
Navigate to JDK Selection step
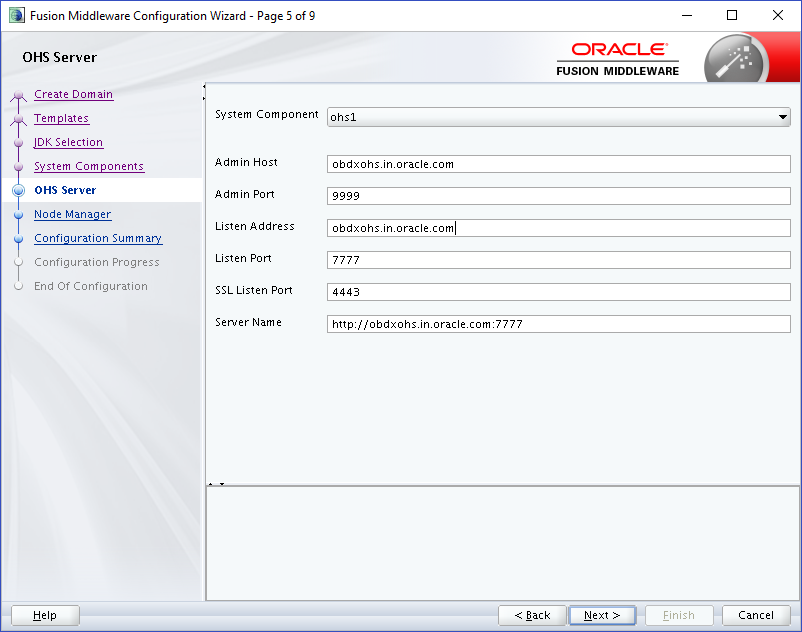tap(68, 143)
